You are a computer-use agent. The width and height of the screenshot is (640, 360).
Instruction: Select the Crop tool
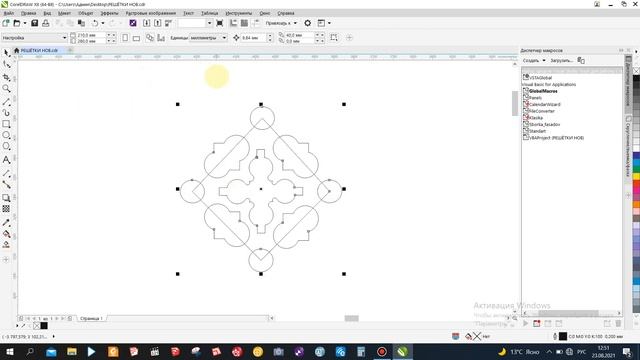click(x=7, y=77)
